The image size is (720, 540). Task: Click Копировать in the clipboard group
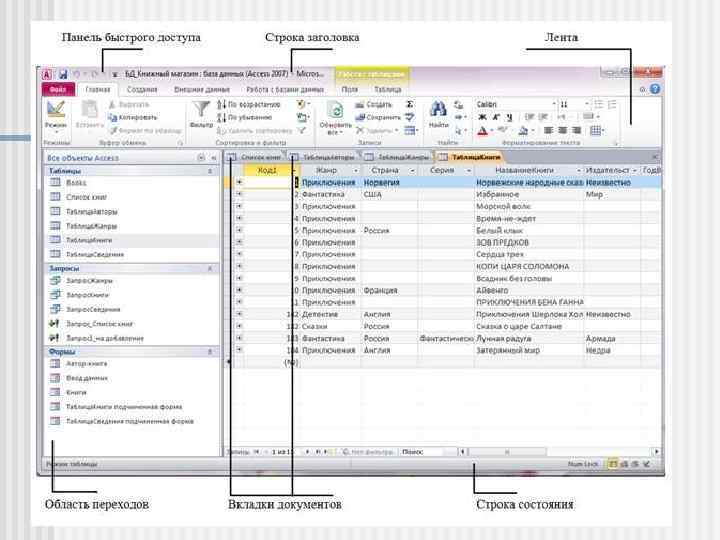[x=133, y=118]
